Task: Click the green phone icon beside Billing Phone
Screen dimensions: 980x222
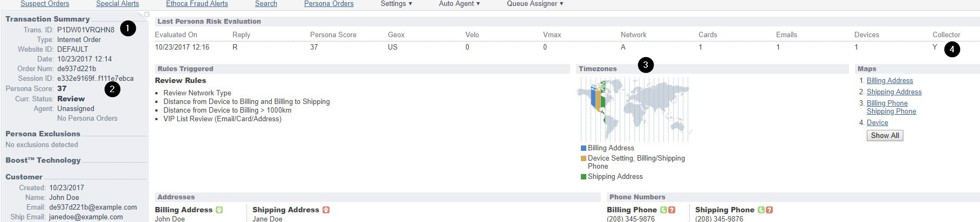Action: 663,210
